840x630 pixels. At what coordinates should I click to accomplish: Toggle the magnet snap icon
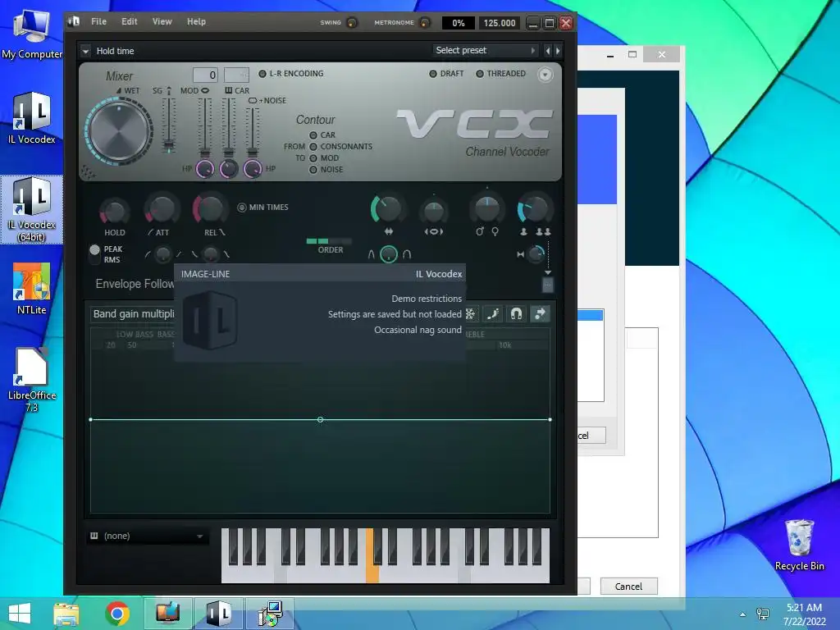(x=516, y=314)
